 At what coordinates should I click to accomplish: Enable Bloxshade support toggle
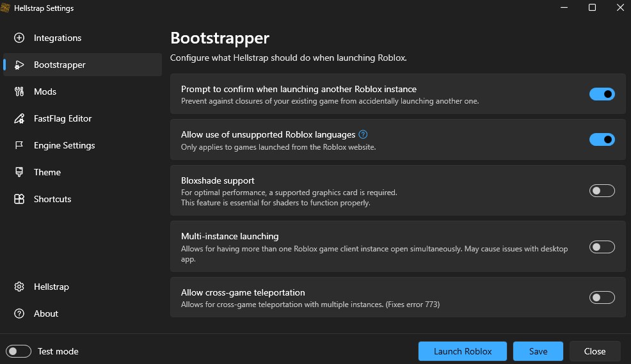point(602,191)
